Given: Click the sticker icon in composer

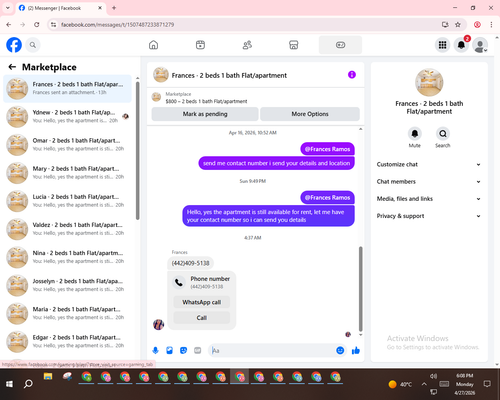Looking at the screenshot, I should [183, 350].
